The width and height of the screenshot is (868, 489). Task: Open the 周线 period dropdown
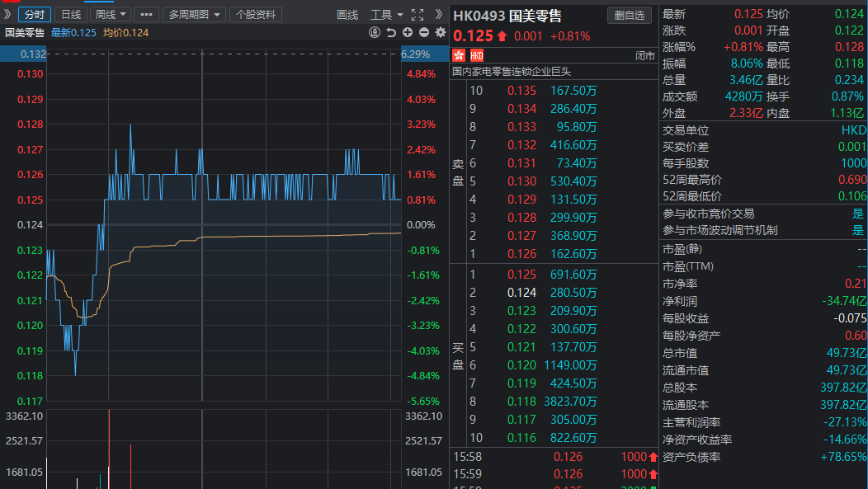111,14
